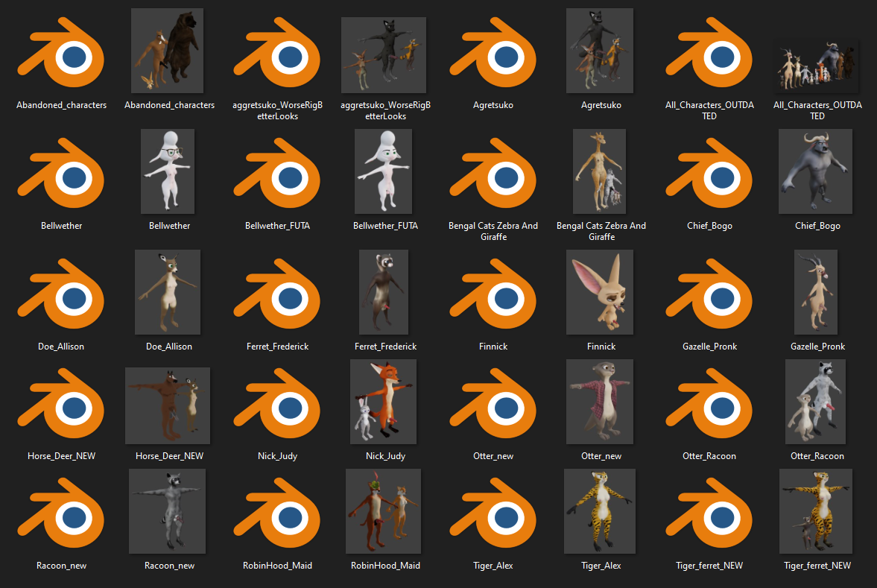Image resolution: width=877 pixels, height=588 pixels.
Task: Click the Bellwether_FUTA filename under the Blender icon
Action: (277, 226)
